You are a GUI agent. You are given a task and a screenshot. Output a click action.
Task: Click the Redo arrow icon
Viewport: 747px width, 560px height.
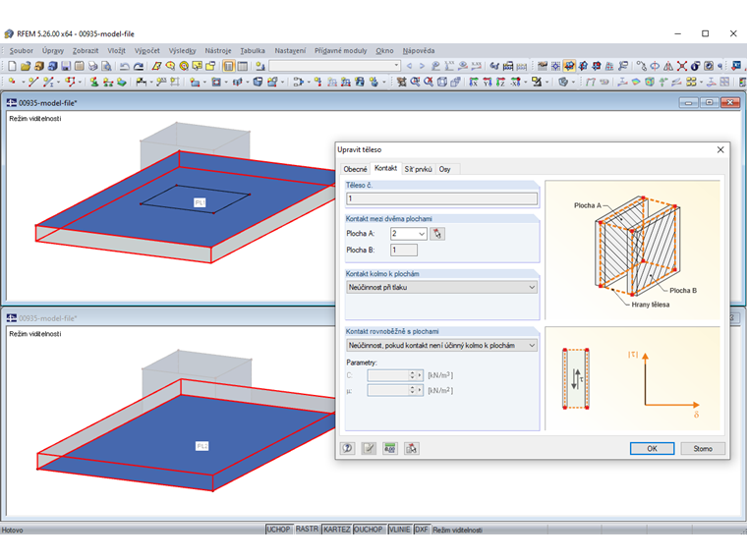pos(139,66)
